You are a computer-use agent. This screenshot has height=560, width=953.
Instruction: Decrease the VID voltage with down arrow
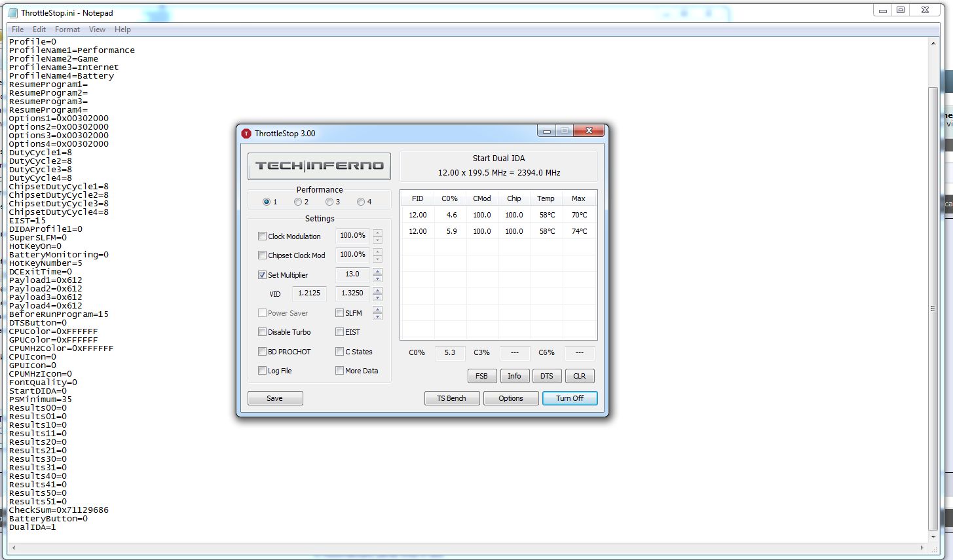(377, 298)
